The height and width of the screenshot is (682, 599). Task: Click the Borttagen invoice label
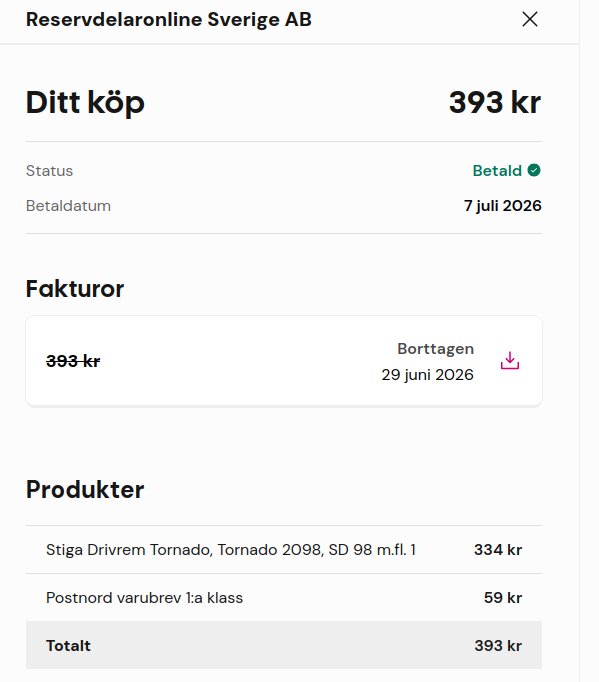[x=435, y=349]
